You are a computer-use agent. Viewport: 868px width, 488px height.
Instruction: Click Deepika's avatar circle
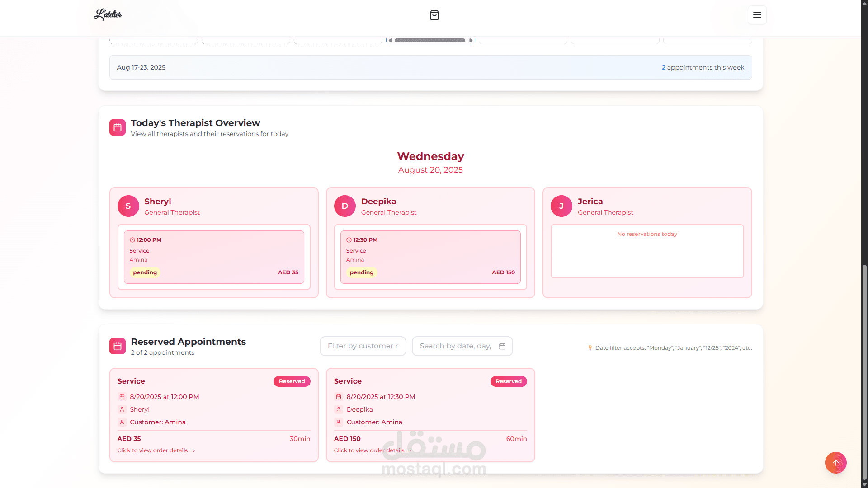tap(344, 206)
